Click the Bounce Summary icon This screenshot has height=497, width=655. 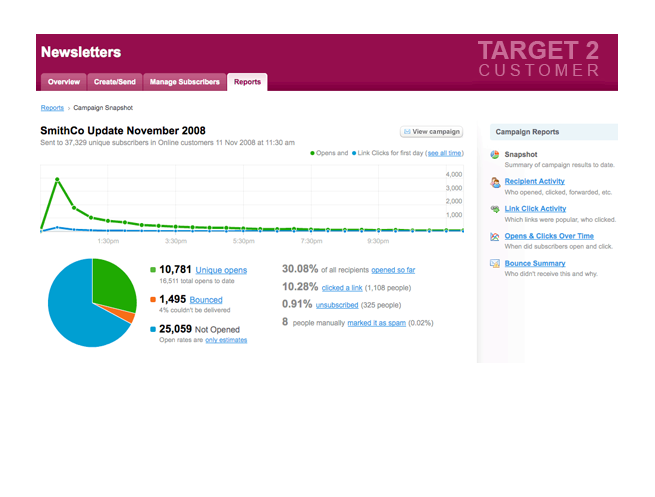[495, 263]
